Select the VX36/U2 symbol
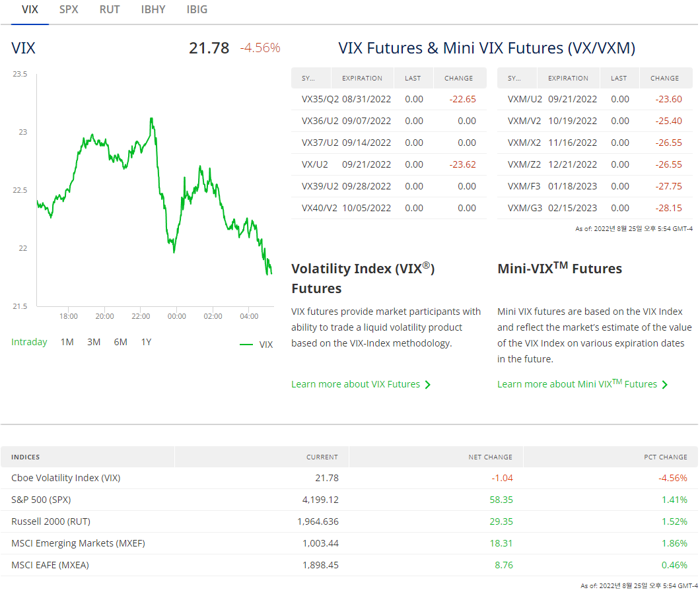This screenshot has width=700, height=598. 320,121
